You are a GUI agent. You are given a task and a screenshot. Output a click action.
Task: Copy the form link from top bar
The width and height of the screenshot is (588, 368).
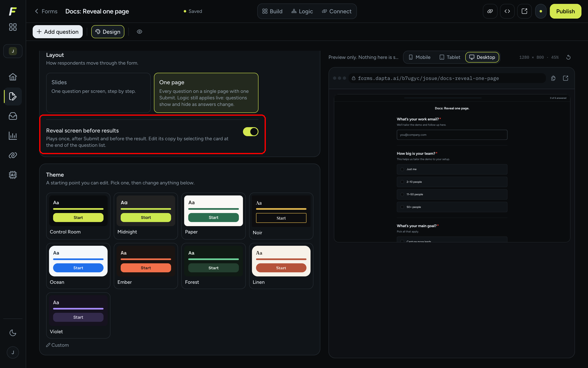coord(490,11)
